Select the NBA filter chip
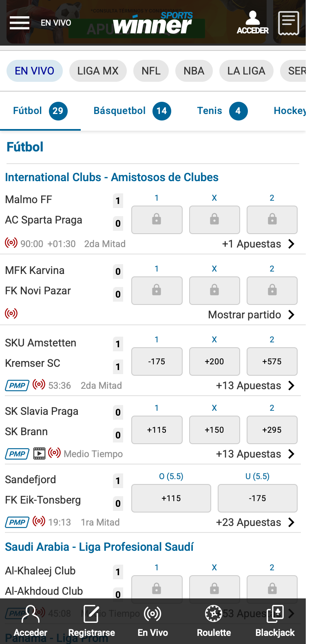Viewport: 318px width, 644px height. (x=194, y=71)
